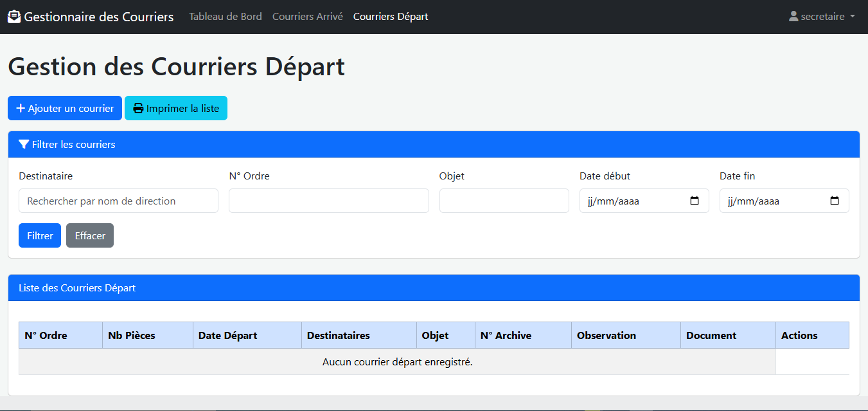Click the envelope logo icon in navbar

pyautogui.click(x=14, y=17)
